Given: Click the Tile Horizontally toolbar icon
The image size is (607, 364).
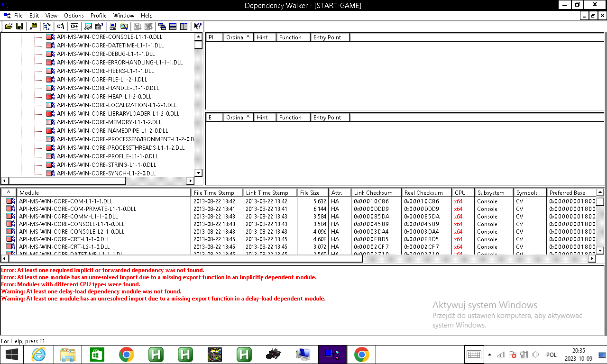Looking at the screenshot, I should click(173, 27).
